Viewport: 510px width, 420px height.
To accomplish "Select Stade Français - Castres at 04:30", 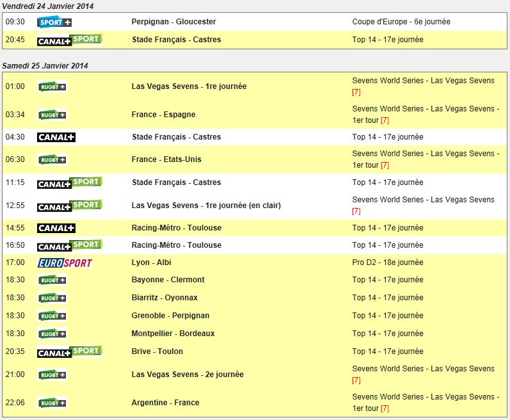I will 176,137.
